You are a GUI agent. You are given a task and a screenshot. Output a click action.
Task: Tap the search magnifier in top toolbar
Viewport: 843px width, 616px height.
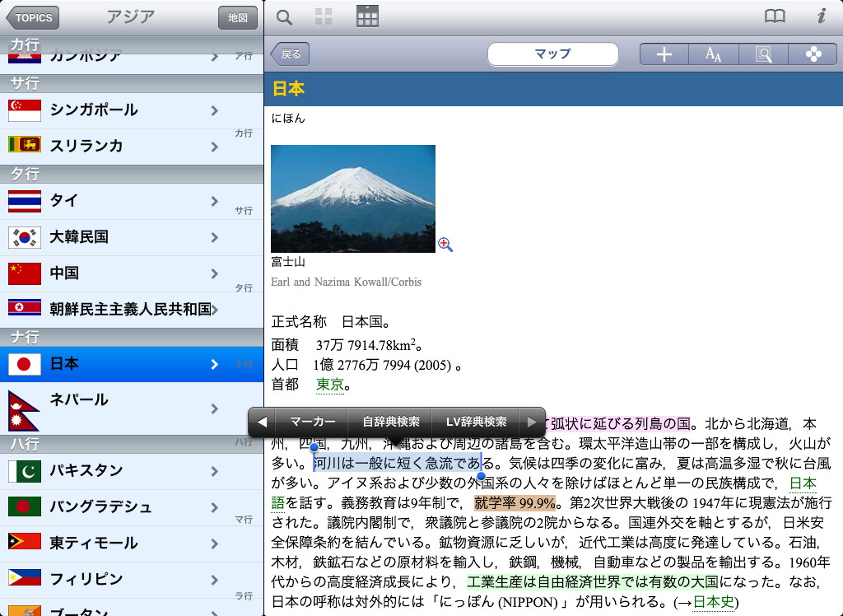click(x=284, y=17)
